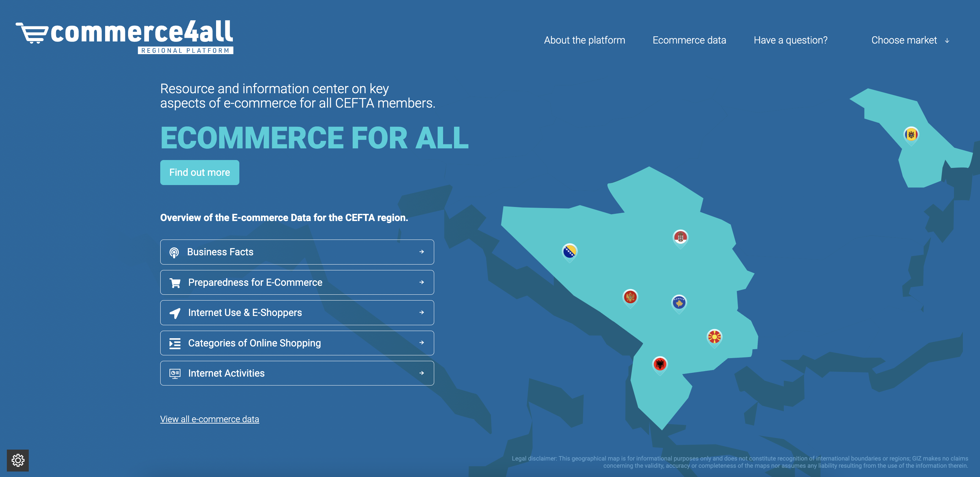Click the Internet Activities monitor icon
980x477 pixels.
coord(175,374)
